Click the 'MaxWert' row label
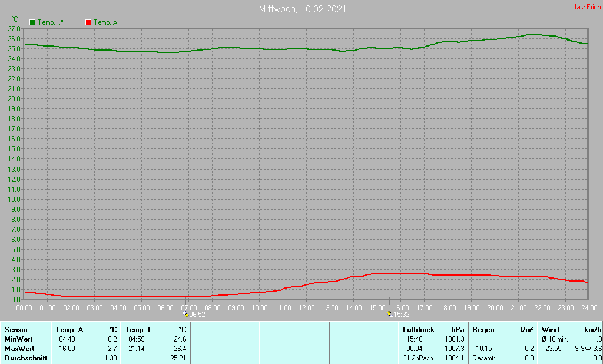 (19, 349)
